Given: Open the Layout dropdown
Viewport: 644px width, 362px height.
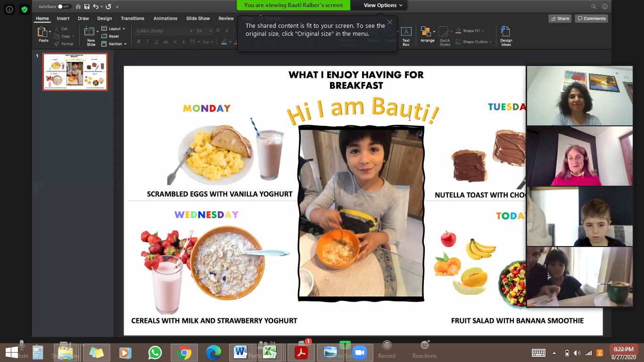Looking at the screenshot, I should tap(114, 29).
